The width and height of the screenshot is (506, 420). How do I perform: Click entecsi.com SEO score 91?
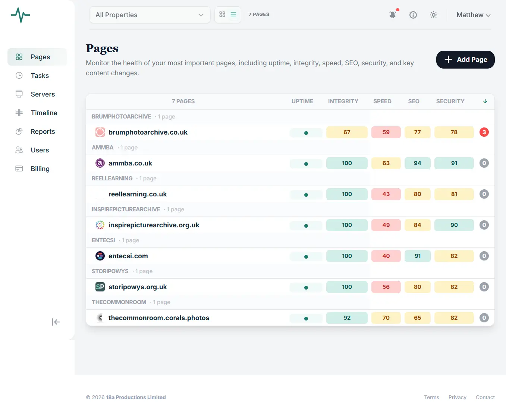[418, 256]
